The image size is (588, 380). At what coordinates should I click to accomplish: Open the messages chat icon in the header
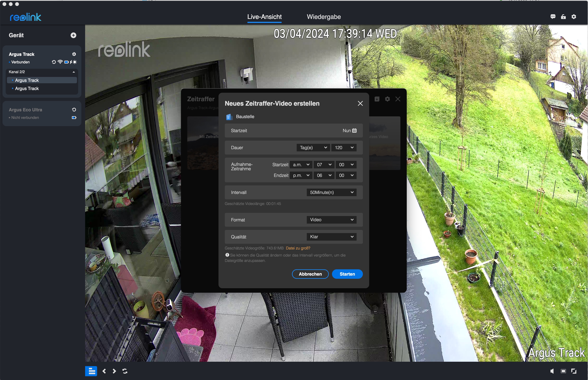553,17
